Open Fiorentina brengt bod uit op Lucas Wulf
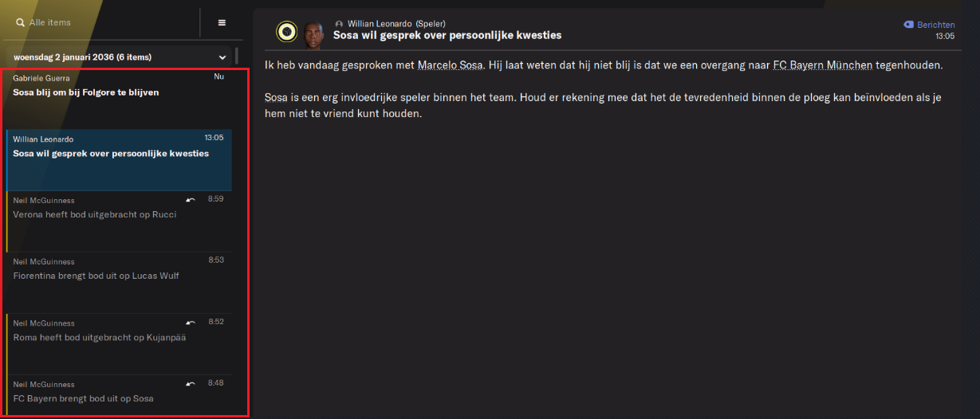 [x=119, y=282]
